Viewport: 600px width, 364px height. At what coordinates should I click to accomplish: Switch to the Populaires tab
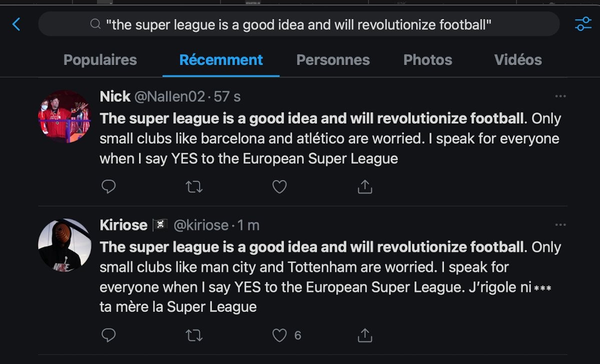pyautogui.click(x=100, y=60)
